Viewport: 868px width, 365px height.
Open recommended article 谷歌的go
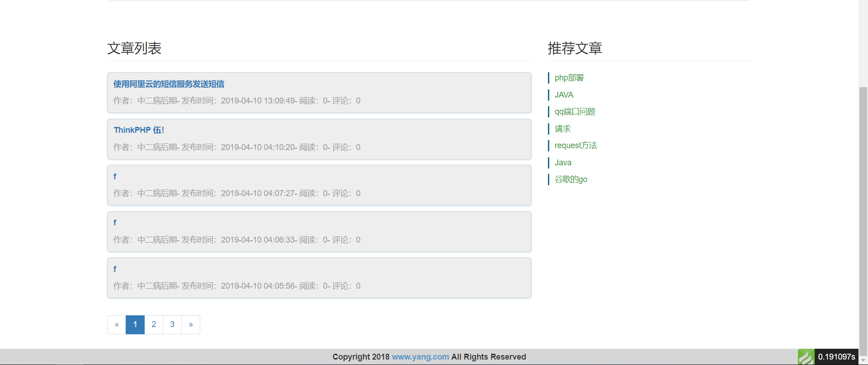click(571, 179)
